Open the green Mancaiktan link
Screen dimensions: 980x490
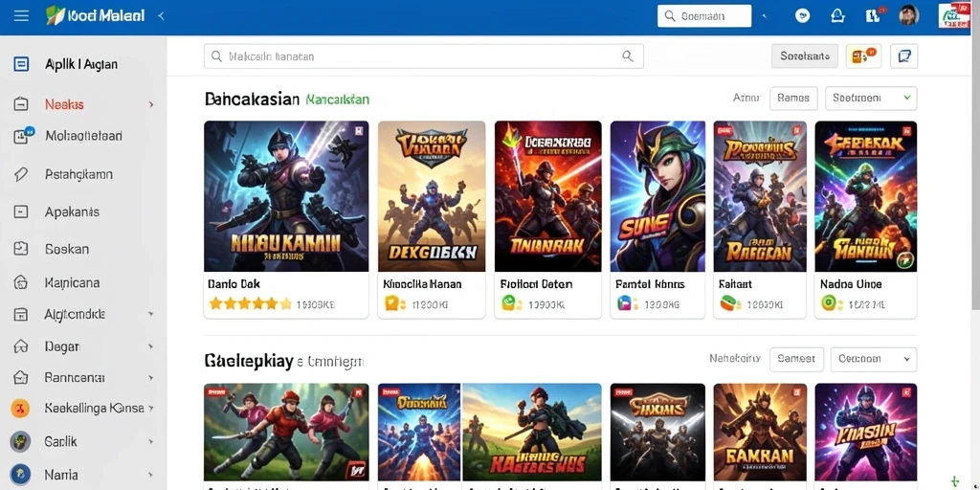[338, 100]
